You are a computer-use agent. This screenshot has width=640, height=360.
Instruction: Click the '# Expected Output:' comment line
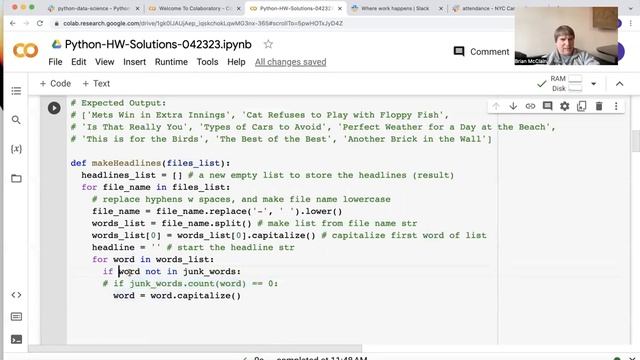118,103
